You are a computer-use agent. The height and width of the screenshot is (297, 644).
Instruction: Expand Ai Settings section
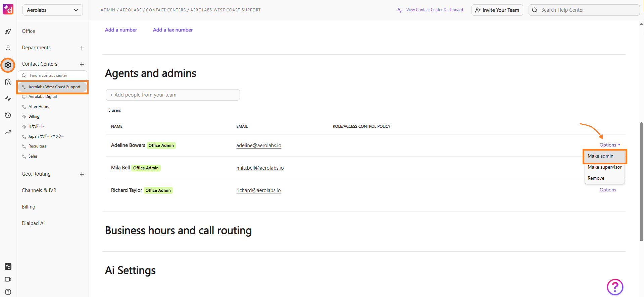(130, 271)
